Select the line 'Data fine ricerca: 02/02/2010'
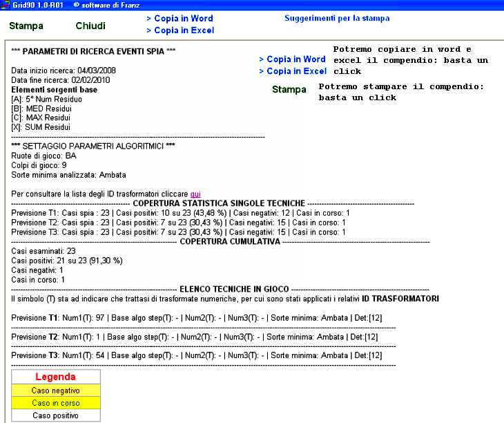 pyautogui.click(x=61, y=80)
